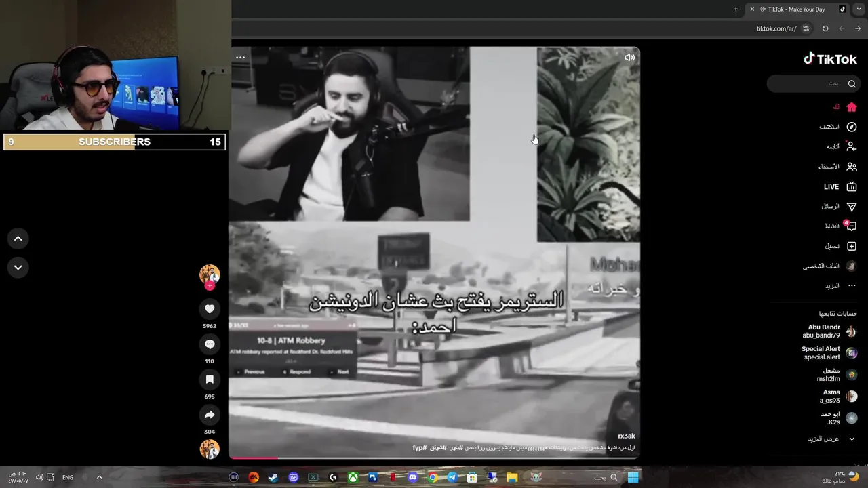This screenshot has width=868, height=488.
Task: Open msh2lm followed account
Action: [x=837, y=375]
